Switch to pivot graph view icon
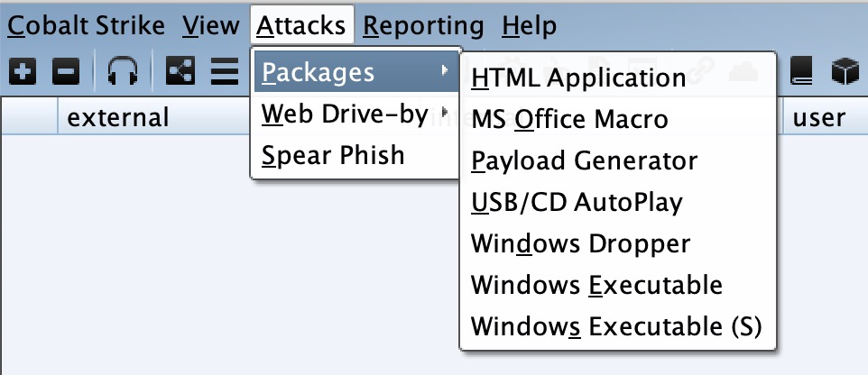This screenshot has height=375, width=868. (x=180, y=72)
